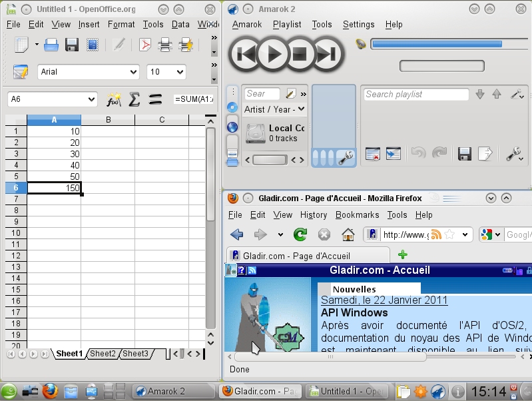
Task: Open Styles and Formatting icon
Action: [x=21, y=72]
